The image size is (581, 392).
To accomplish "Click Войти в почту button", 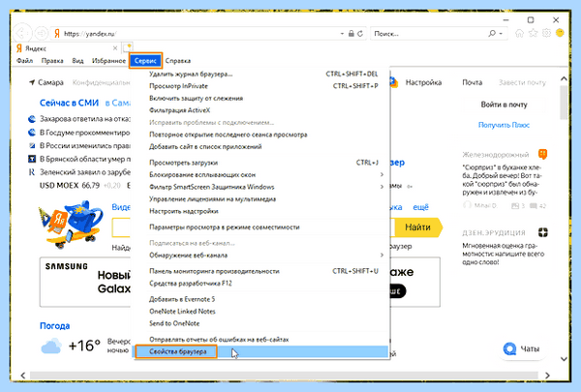I will [504, 105].
